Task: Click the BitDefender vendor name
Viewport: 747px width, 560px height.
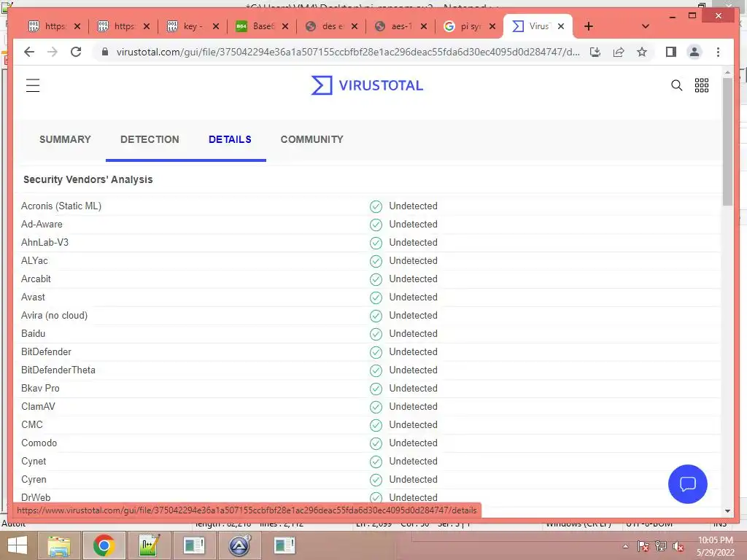Action: click(x=46, y=352)
